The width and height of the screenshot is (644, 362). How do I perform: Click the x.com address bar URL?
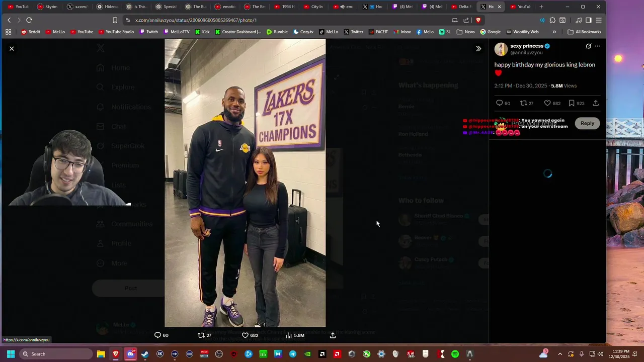click(196, 20)
